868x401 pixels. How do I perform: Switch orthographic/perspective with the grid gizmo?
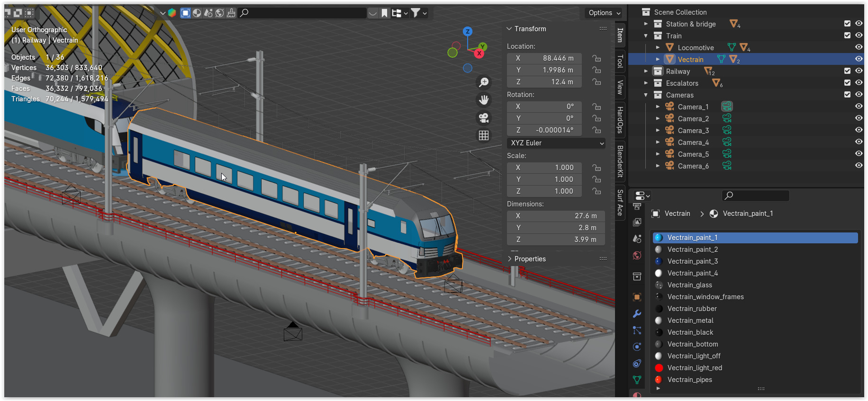click(484, 136)
